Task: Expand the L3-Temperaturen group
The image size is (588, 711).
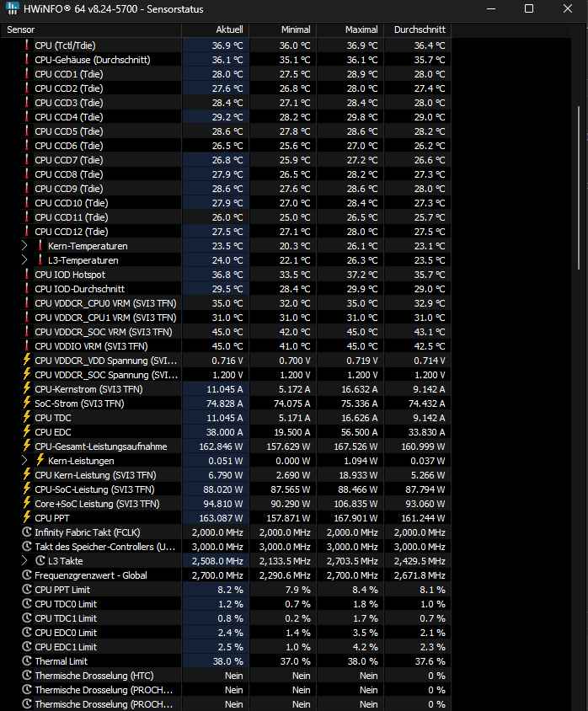Action: pyautogui.click(x=24, y=259)
